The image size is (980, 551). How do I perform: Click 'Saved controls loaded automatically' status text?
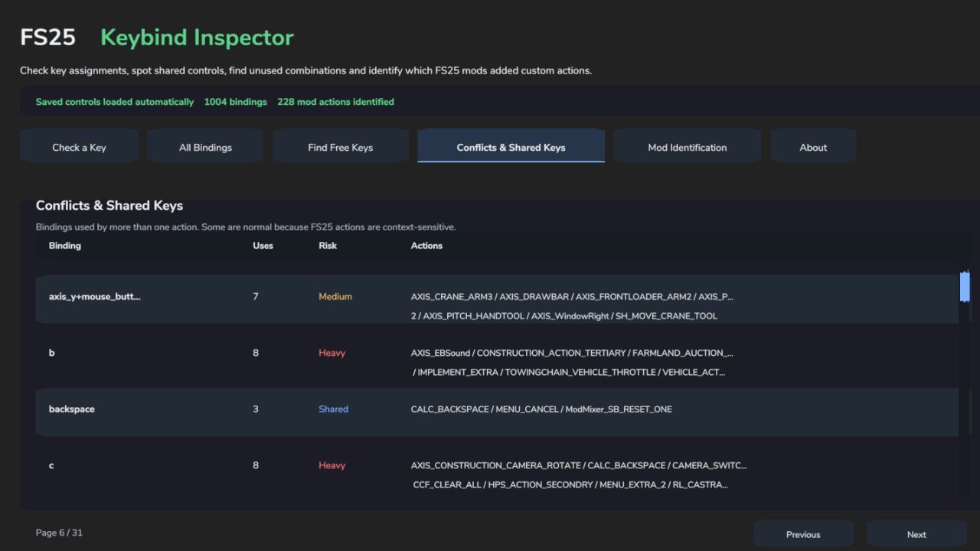(x=115, y=102)
